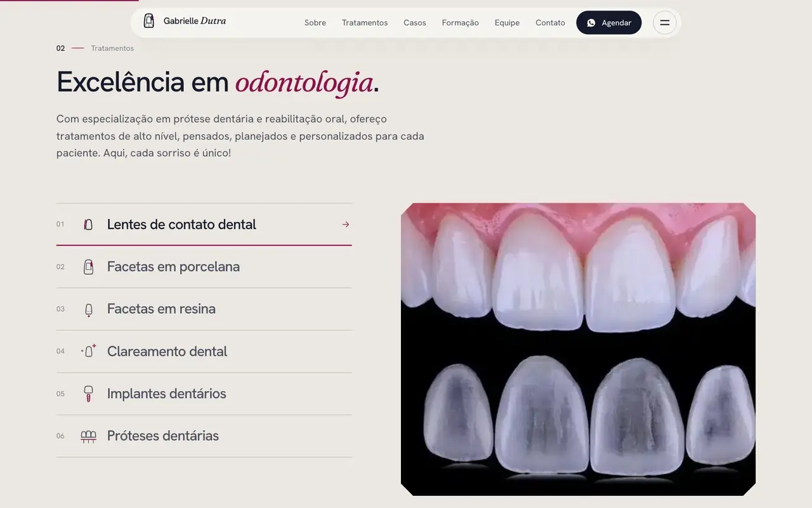Click the Facetas em porcelana tooth icon
Image resolution: width=812 pixels, height=508 pixels.
(88, 267)
